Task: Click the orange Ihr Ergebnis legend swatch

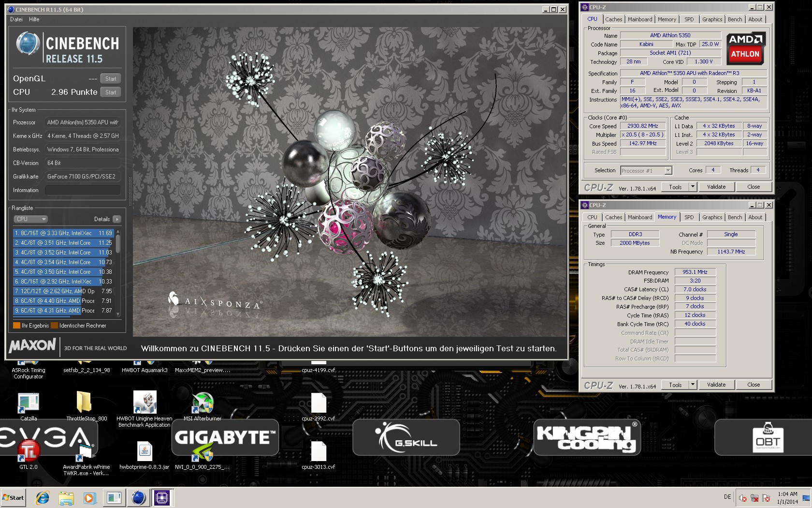Action: [x=16, y=326]
